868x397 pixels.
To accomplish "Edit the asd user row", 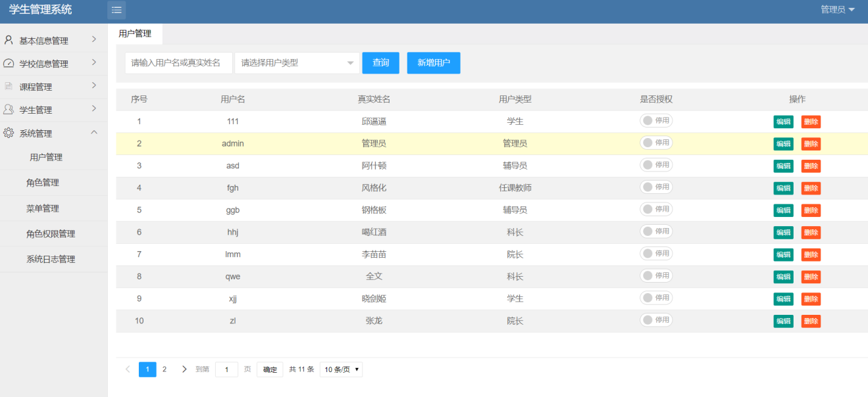I will tap(783, 166).
